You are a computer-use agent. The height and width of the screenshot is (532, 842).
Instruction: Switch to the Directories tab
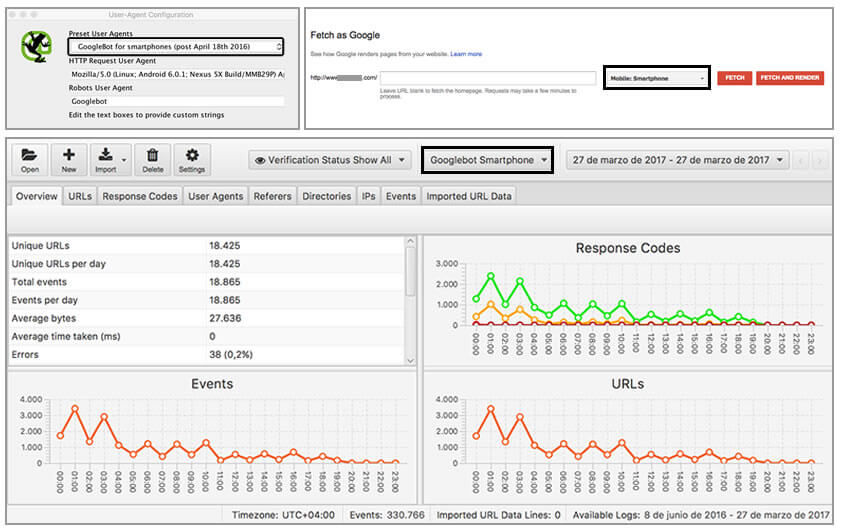click(x=326, y=196)
